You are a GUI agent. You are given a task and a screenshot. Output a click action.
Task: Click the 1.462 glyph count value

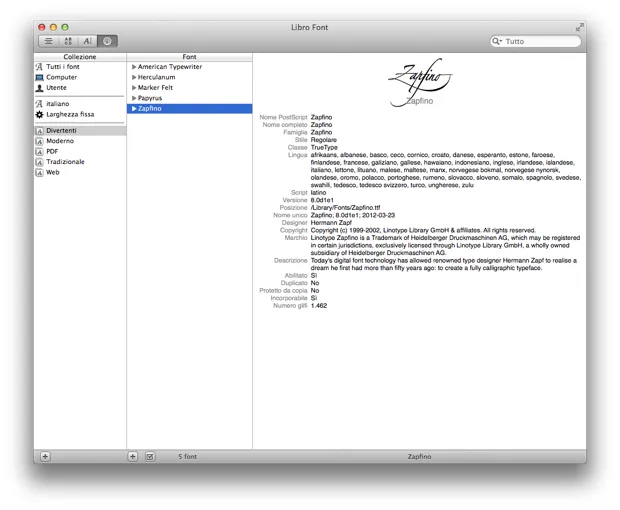[319, 306]
